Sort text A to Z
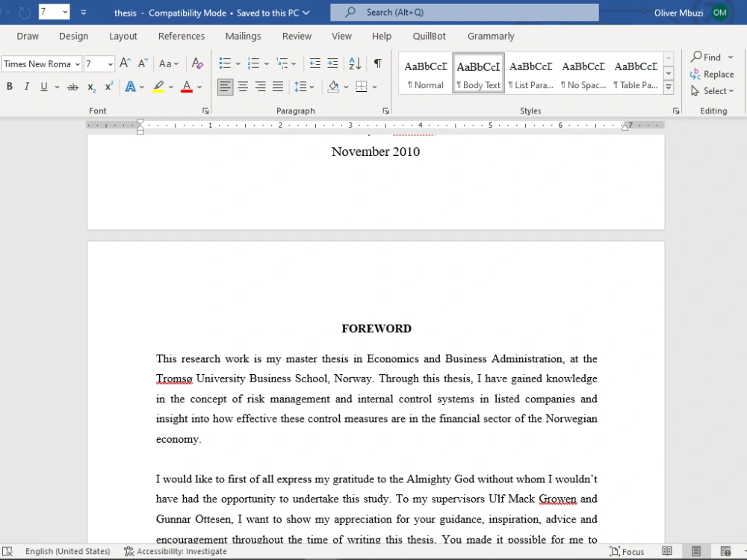The image size is (747, 560). tap(355, 63)
